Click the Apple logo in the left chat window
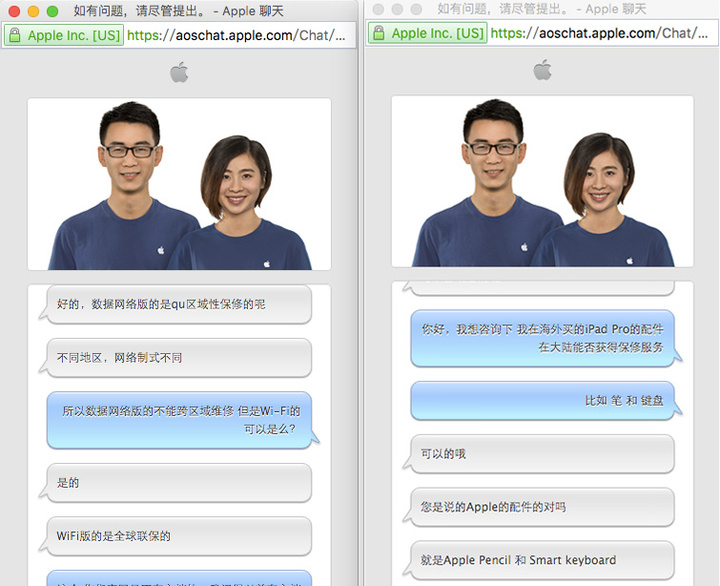 point(179,71)
